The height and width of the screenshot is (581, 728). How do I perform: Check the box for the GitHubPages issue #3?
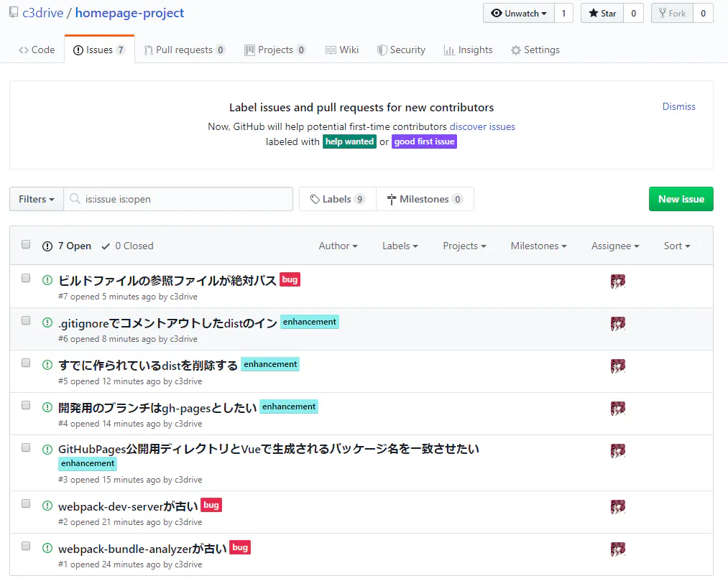26,447
